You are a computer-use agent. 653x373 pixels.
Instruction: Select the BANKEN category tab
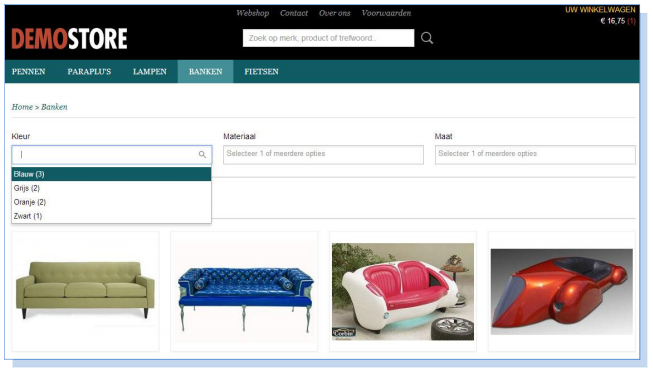205,72
